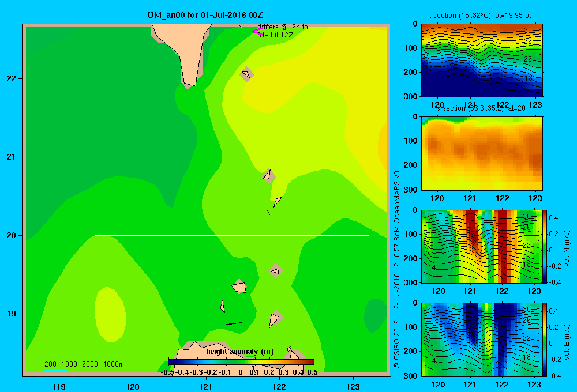Screen dimensions: 577x392
Task: Click the main map latitude label 21
Action: tap(12, 157)
